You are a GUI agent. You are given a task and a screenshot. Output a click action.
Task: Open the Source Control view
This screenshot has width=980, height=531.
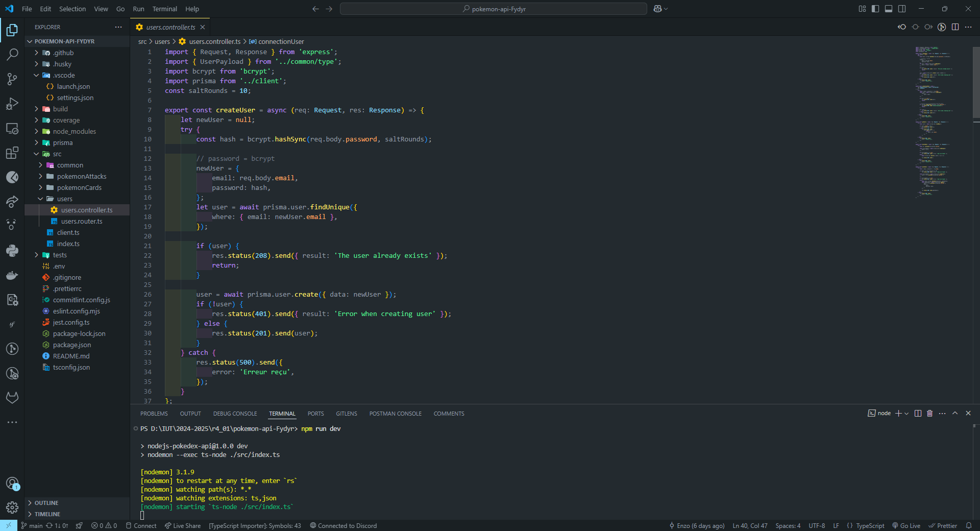(12, 79)
